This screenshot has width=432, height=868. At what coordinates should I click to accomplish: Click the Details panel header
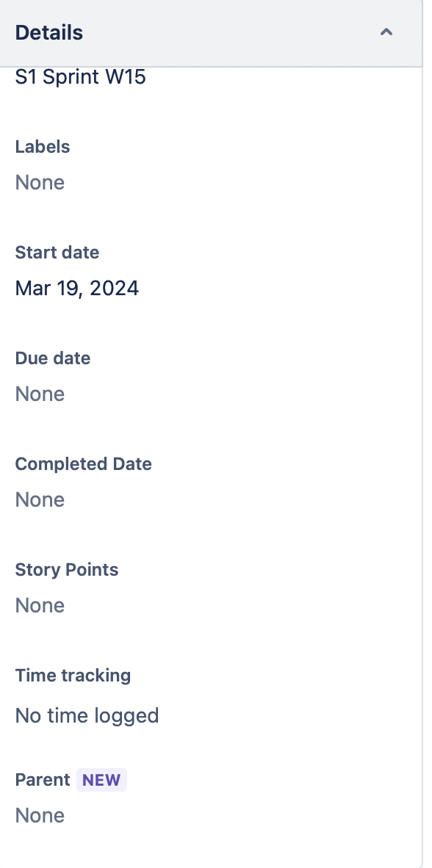coord(211,33)
